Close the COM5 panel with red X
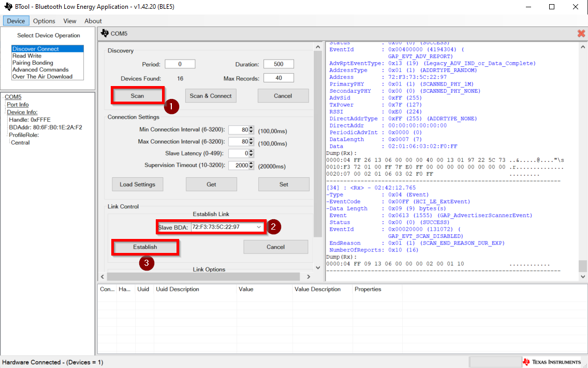The image size is (588, 368). click(581, 34)
